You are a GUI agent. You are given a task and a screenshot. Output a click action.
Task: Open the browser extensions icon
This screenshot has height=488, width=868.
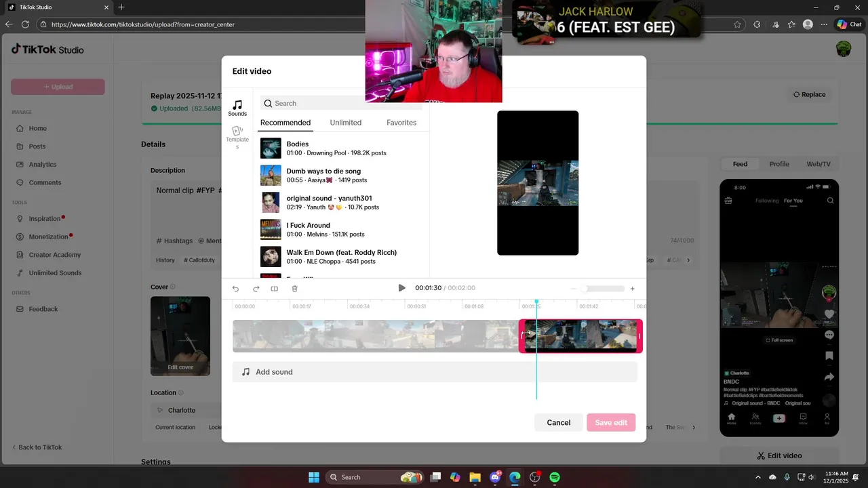pos(757,24)
